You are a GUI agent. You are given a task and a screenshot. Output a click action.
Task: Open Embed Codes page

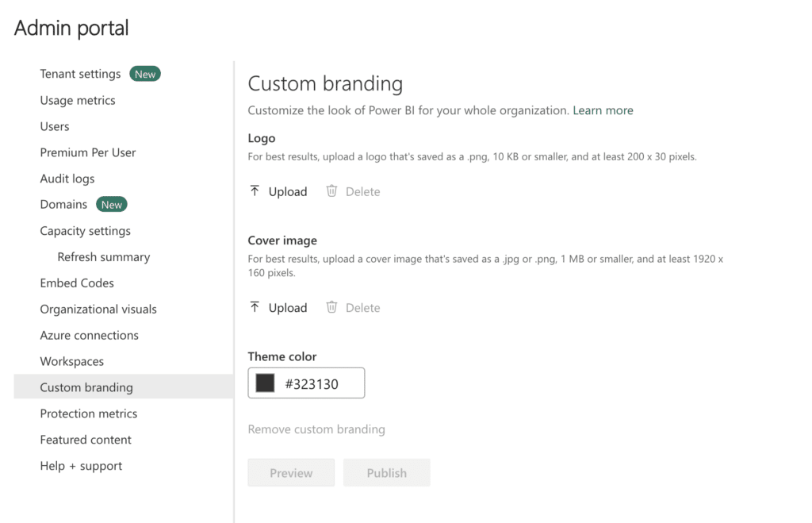[77, 283]
